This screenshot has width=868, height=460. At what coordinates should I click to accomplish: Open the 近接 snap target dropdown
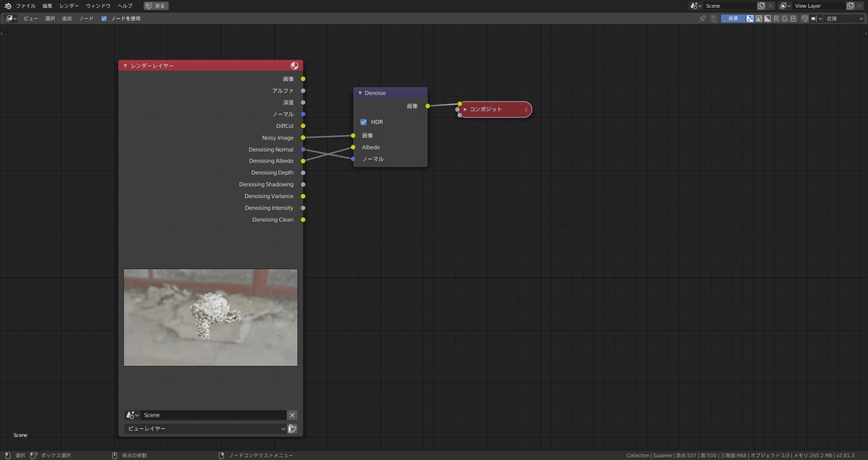click(843, 18)
